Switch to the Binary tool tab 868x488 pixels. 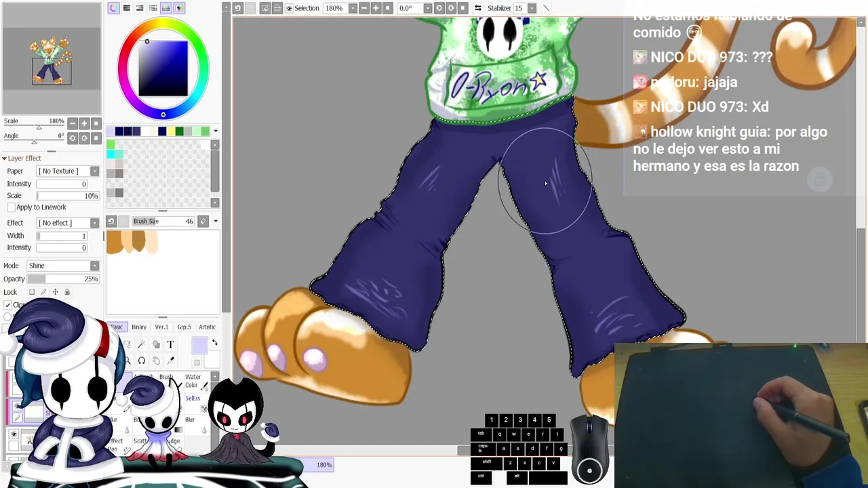(x=139, y=327)
